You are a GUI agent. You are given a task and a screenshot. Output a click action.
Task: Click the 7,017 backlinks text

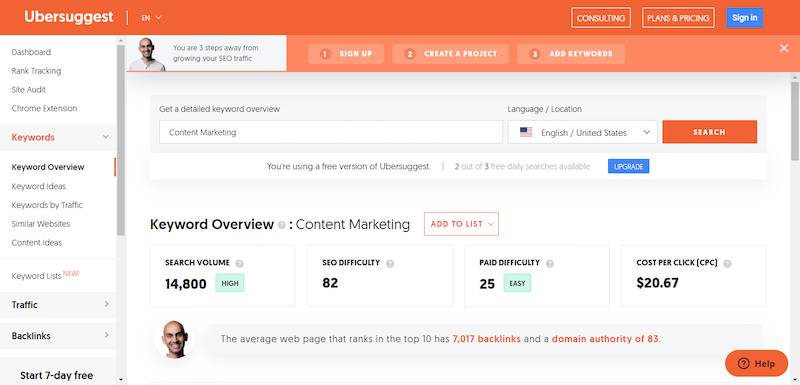(486, 339)
